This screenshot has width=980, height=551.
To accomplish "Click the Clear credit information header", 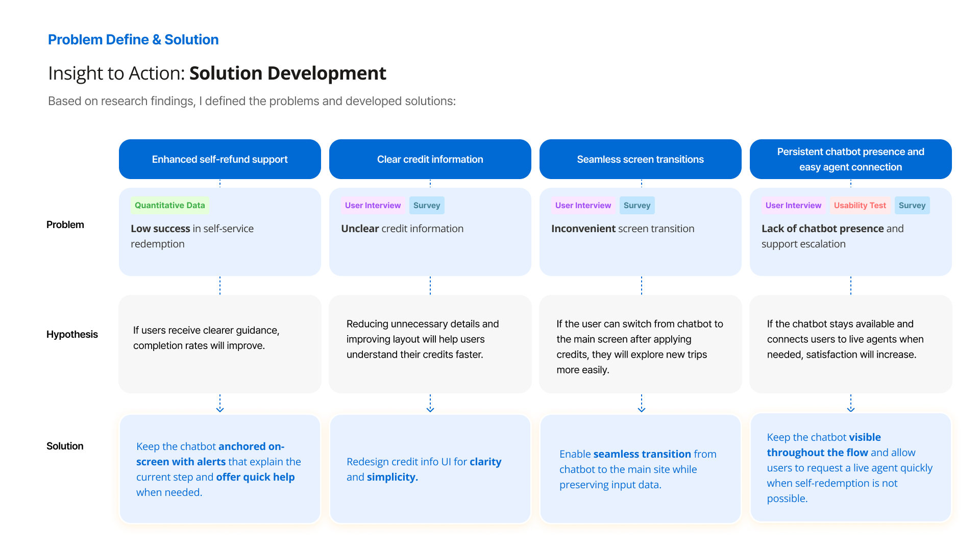I will point(430,159).
